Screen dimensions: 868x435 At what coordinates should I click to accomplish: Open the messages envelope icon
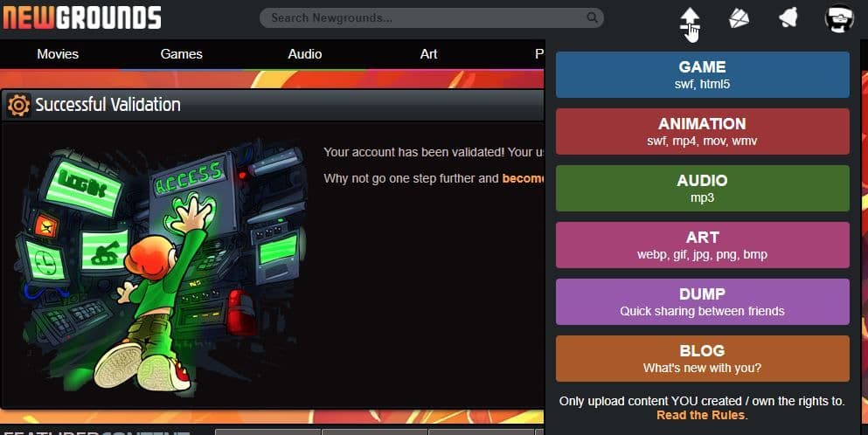(x=740, y=18)
